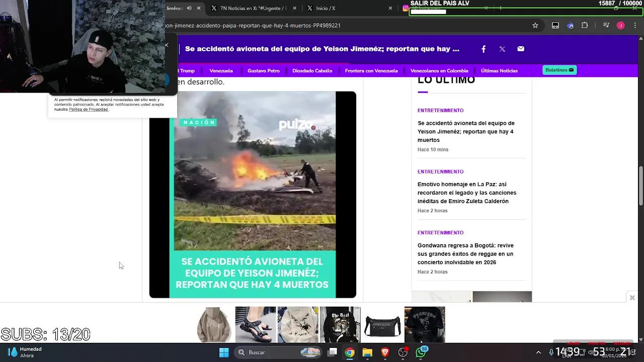Open the browser extensions puzzle icon
Viewport: 644px width, 362px height.
[585, 25]
